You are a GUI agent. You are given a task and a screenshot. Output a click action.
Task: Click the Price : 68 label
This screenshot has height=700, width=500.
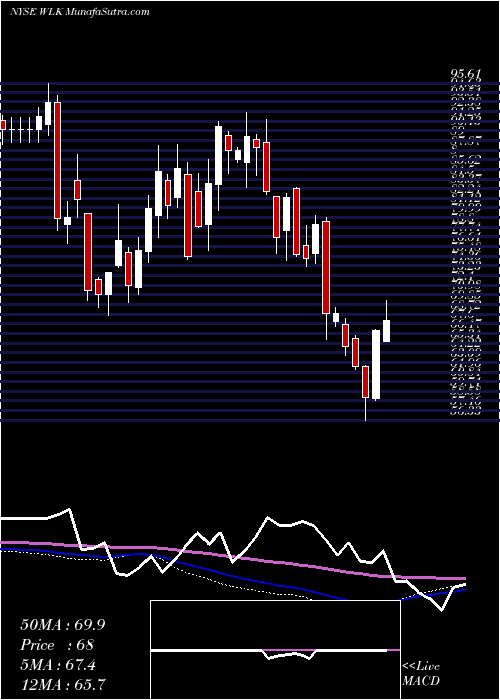click(x=57, y=645)
